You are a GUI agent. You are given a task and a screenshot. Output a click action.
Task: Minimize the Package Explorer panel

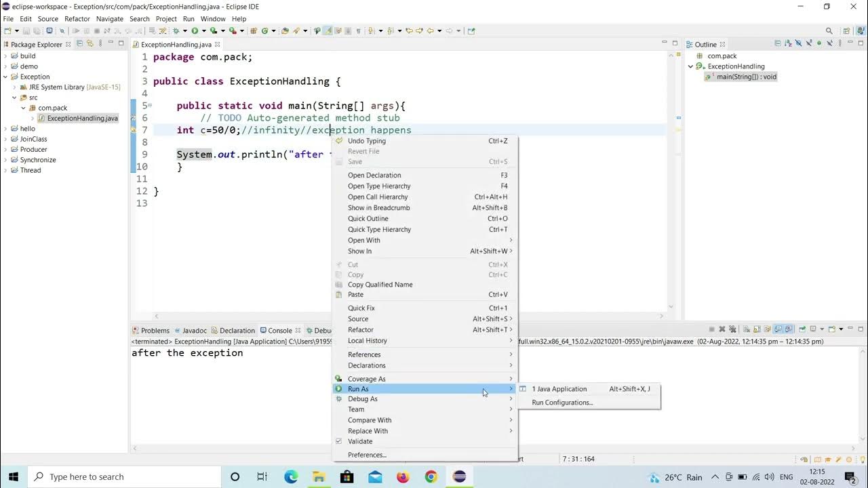pos(111,42)
